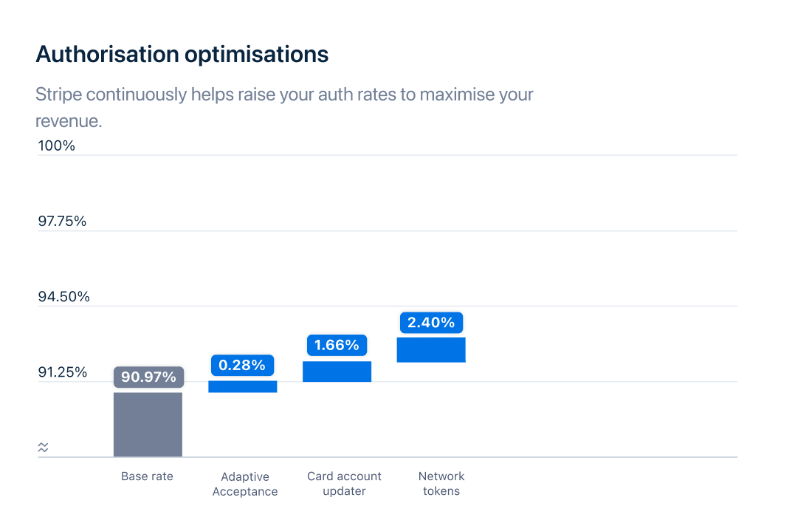
Task: Select the 91.25% y-axis label
Action: 63,372
